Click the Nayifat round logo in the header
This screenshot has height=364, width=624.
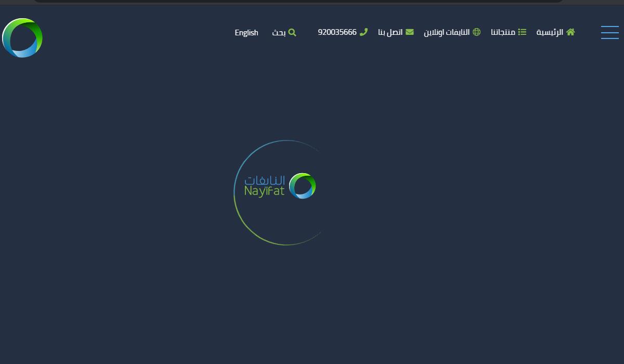click(x=22, y=38)
